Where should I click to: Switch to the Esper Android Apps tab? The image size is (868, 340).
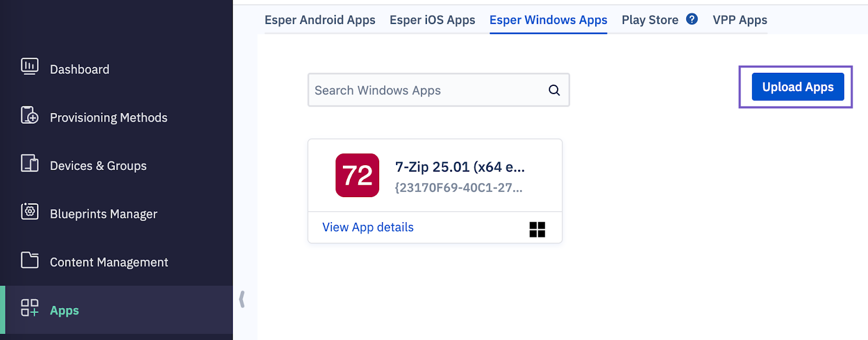(320, 20)
